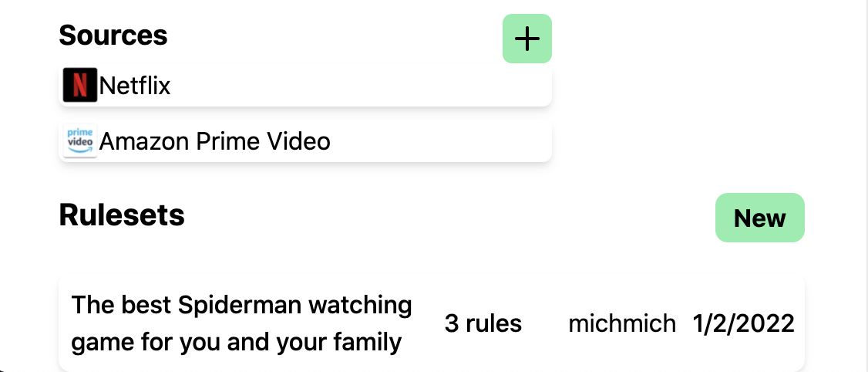Open the best Spiderman watching game ruleset title
Viewport: 868px width, 372px height.
click(x=241, y=323)
